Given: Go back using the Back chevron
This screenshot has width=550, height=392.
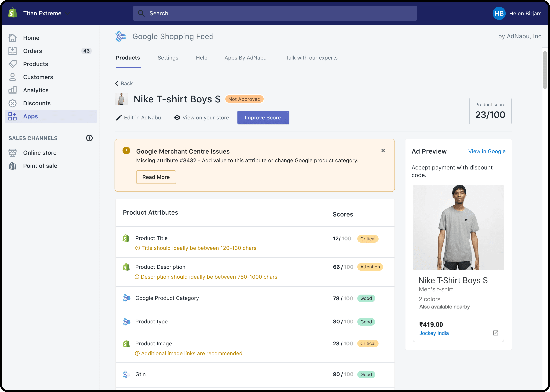Looking at the screenshot, I should tap(117, 84).
